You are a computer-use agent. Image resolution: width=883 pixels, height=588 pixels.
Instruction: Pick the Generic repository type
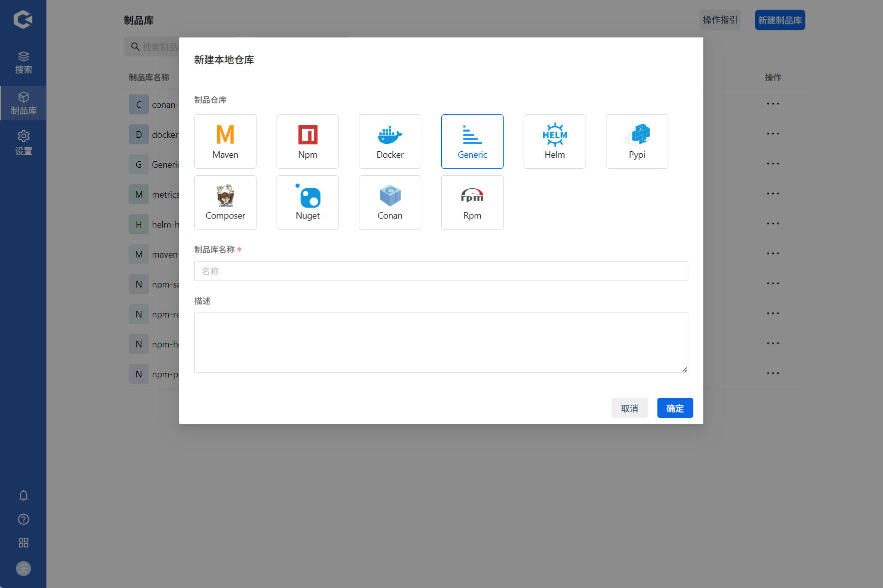pyautogui.click(x=472, y=141)
